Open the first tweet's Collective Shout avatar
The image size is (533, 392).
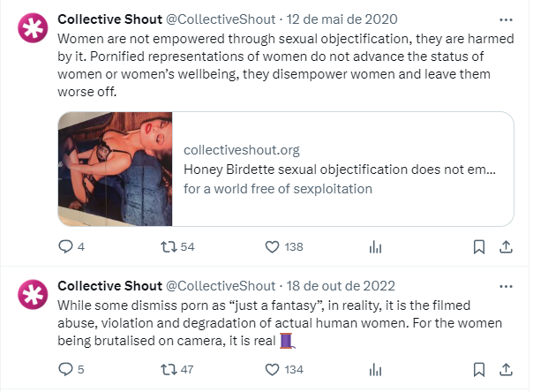[33, 28]
